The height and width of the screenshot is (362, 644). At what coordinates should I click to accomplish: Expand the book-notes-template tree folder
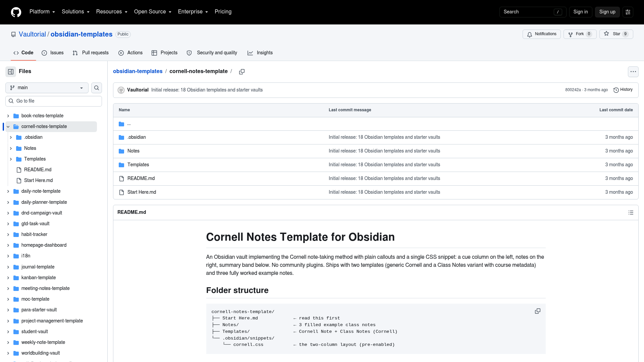(x=8, y=116)
